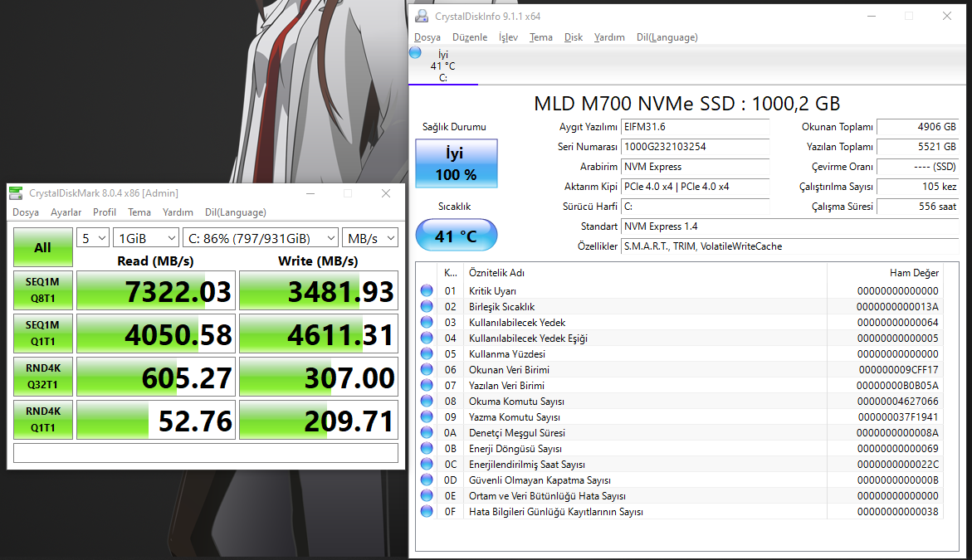972x560 pixels.
Task: Start the RND4K Q1T1 test
Action: (43, 420)
